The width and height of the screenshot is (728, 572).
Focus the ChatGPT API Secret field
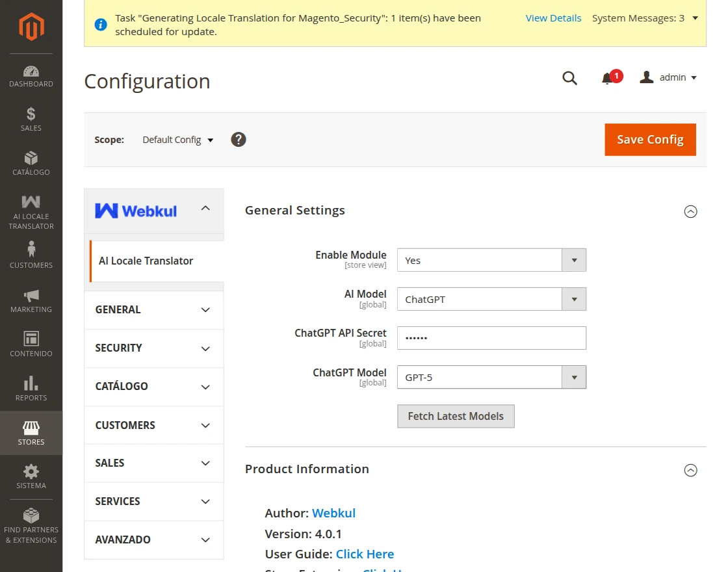coord(491,338)
